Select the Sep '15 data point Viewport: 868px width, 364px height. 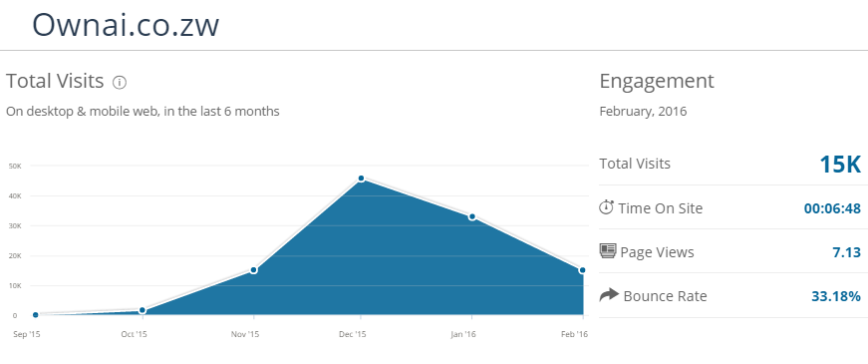36,315
